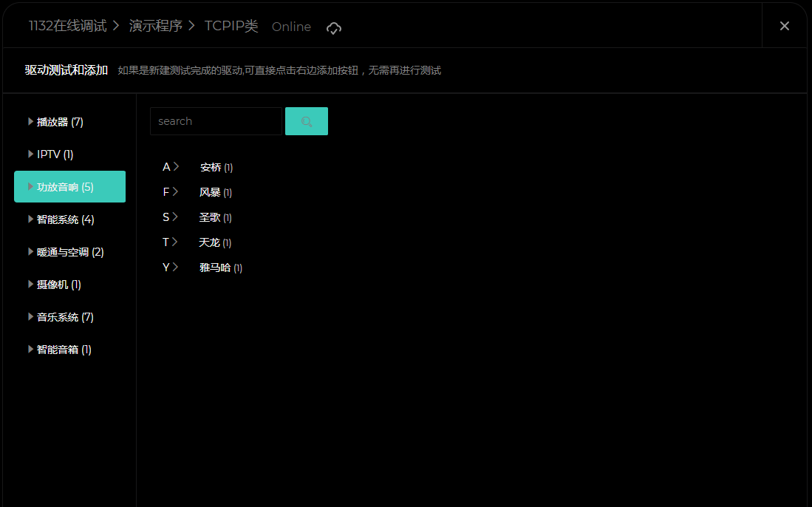Click index letter T
This screenshot has width=812, height=507.
[x=166, y=242]
